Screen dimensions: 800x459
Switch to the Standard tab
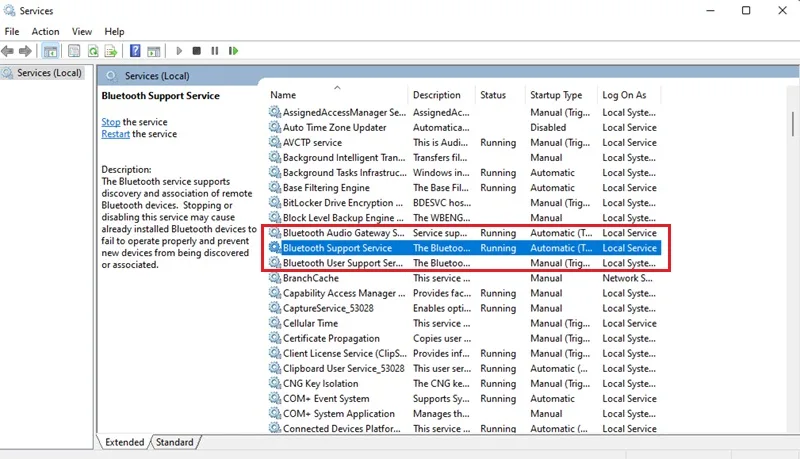coord(174,442)
